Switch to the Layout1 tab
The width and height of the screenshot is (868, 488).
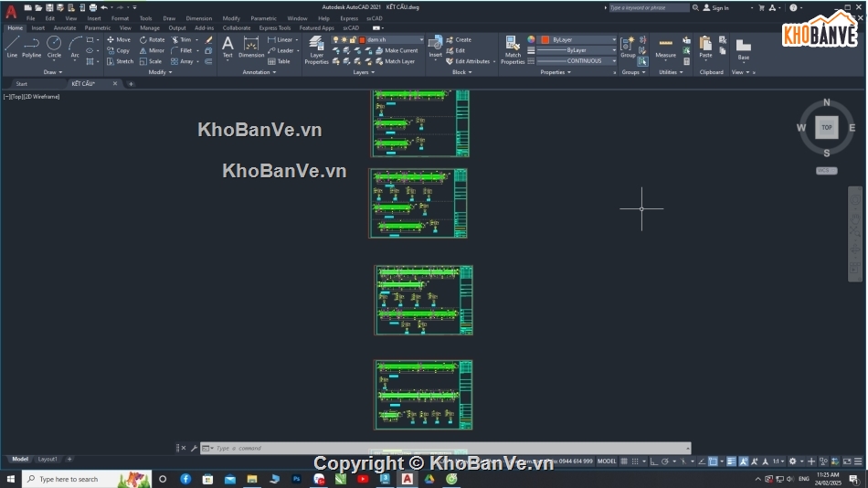pos(48,459)
